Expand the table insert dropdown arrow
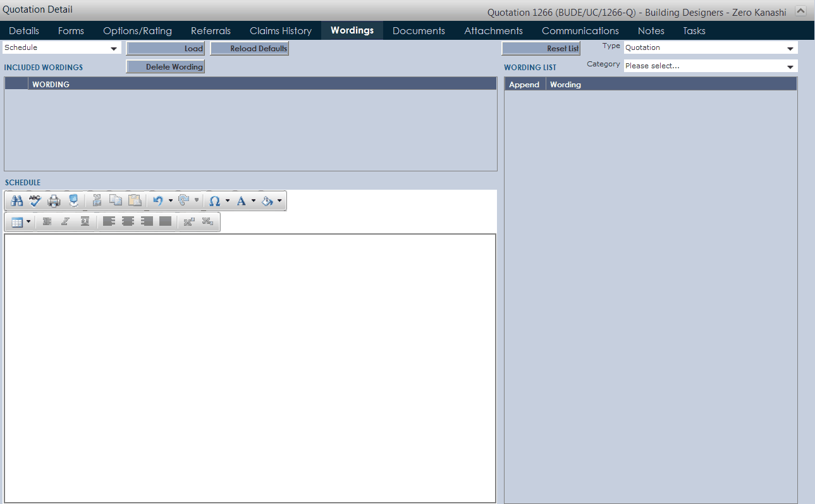815x504 pixels. (28, 222)
